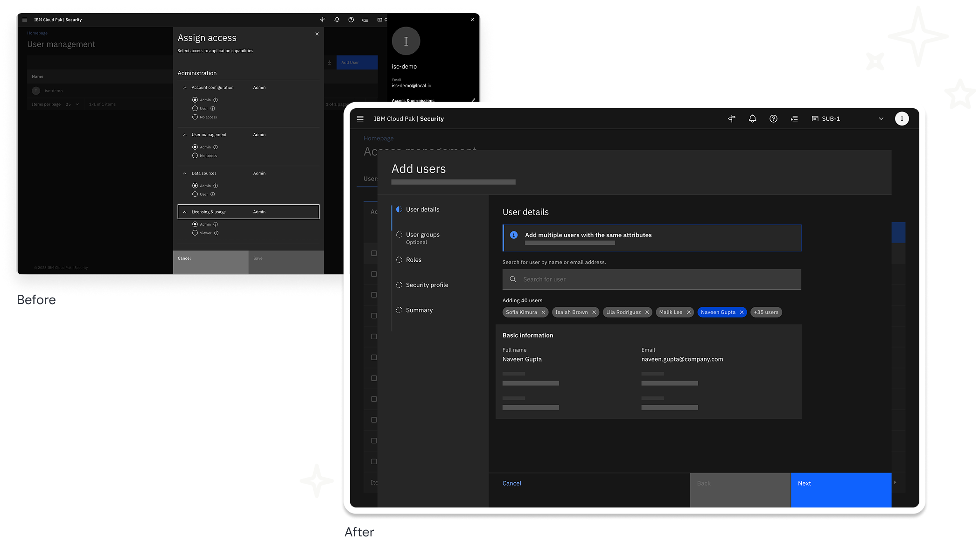Open the Security profile step

427,285
